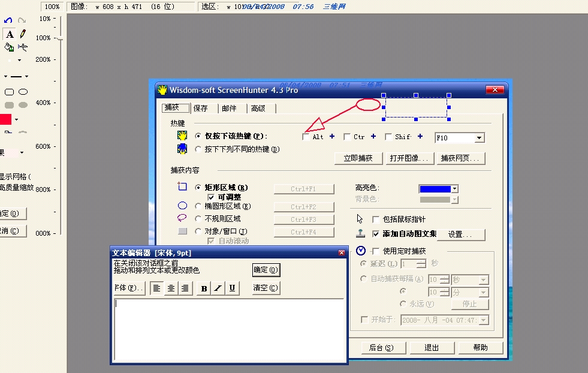Choose the filled grey rounded rectangle shape

pos(10,105)
